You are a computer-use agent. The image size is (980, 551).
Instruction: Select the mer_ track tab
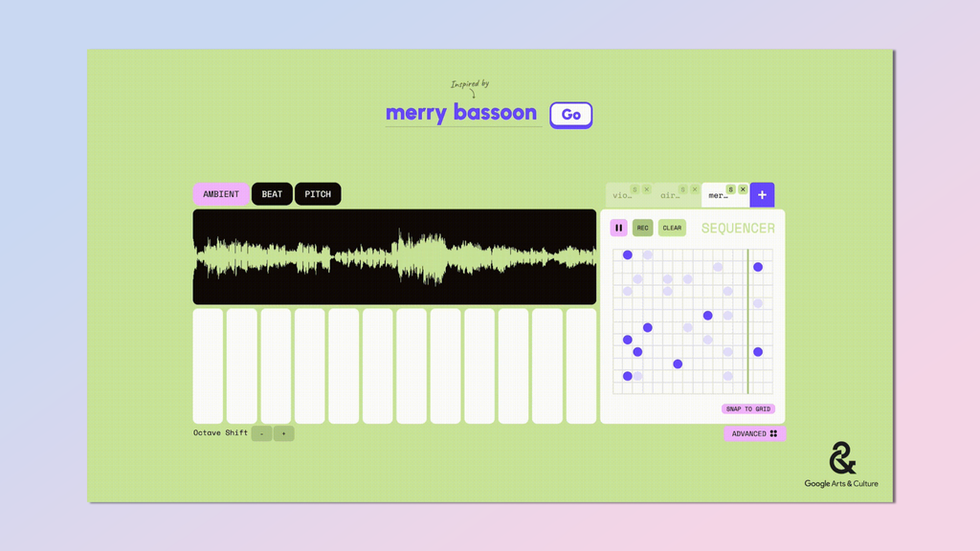[720, 196]
